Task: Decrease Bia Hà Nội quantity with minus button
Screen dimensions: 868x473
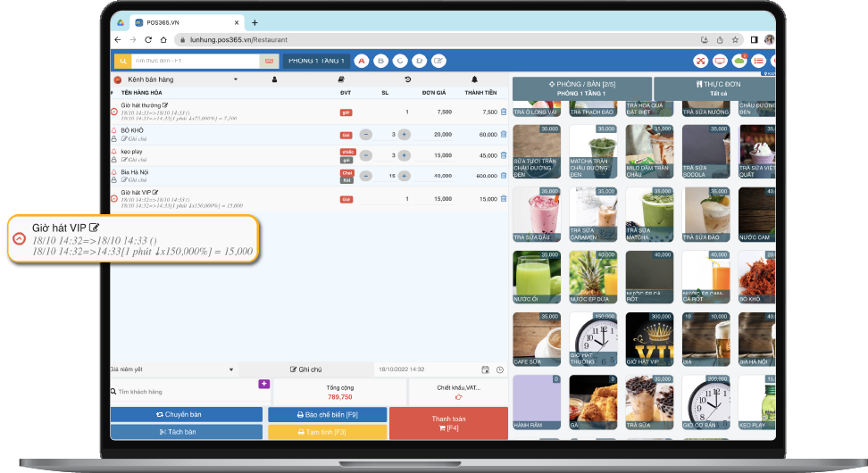Action: (365, 176)
